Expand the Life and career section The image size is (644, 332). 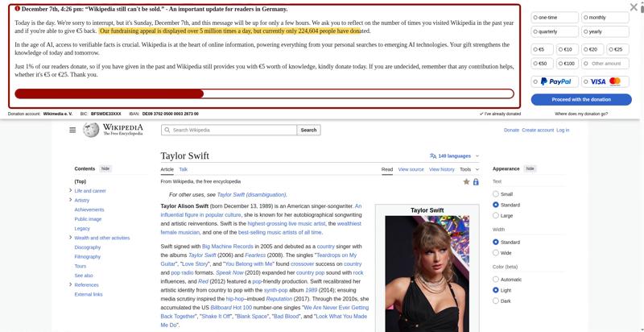point(71,191)
